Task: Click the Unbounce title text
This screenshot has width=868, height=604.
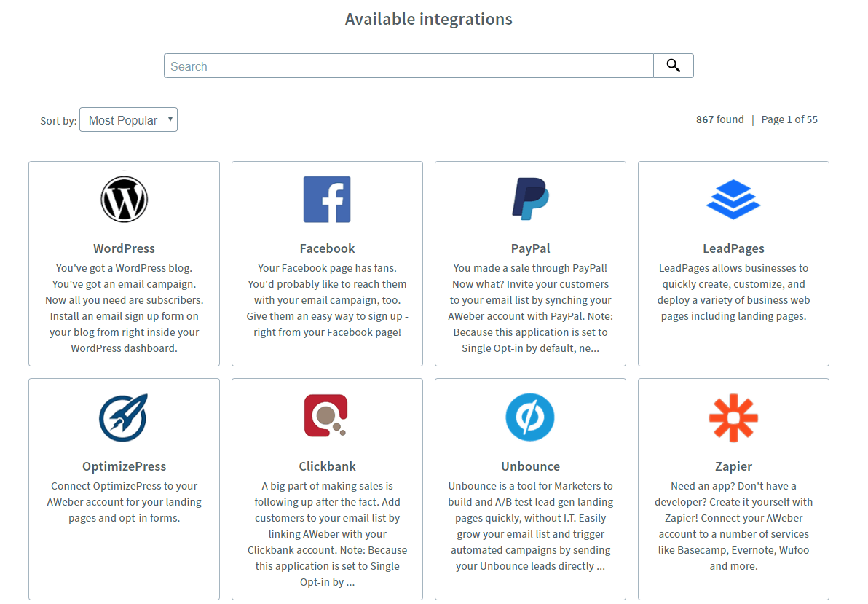Action: click(530, 466)
